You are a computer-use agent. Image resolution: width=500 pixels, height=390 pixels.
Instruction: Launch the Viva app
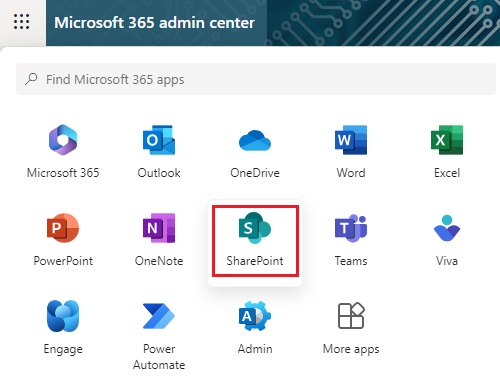(447, 228)
